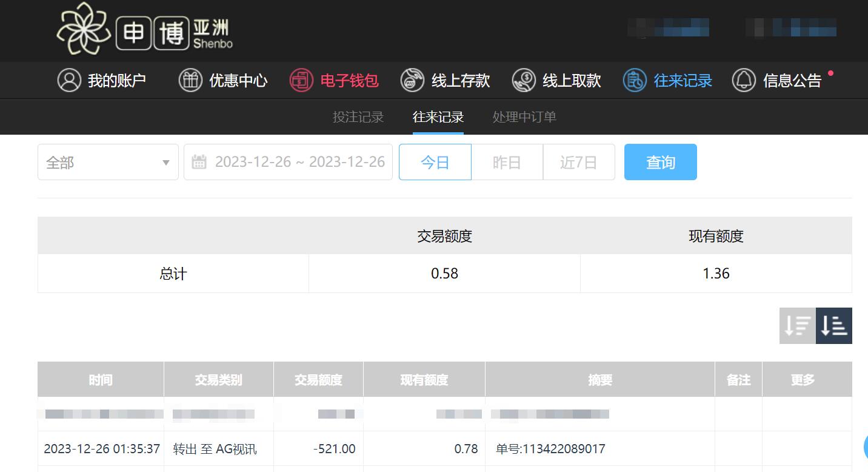The height and width of the screenshot is (472, 868).
Task: Click the total balance value 1.36
Action: click(716, 274)
